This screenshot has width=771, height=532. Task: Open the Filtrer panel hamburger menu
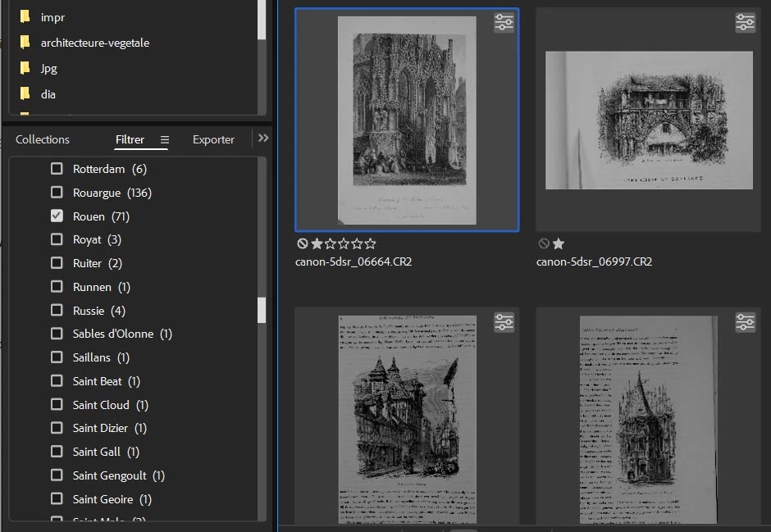pyautogui.click(x=165, y=140)
